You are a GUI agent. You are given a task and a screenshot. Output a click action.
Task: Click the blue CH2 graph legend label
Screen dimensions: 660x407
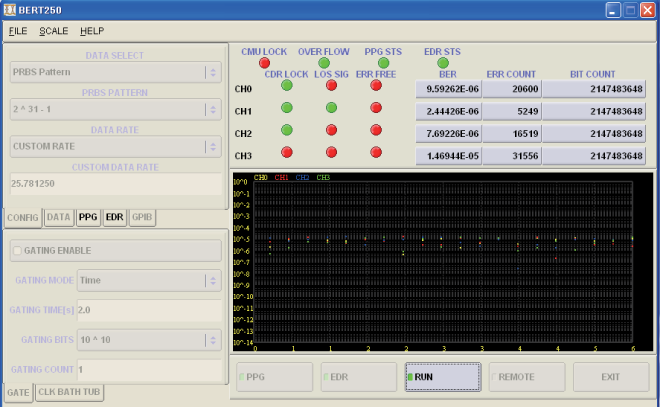coord(302,178)
